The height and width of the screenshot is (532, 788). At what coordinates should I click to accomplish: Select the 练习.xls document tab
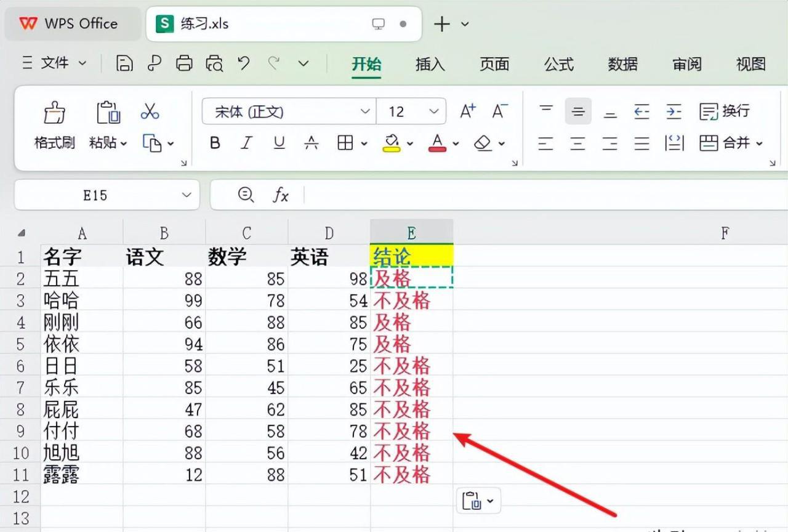tap(284, 24)
